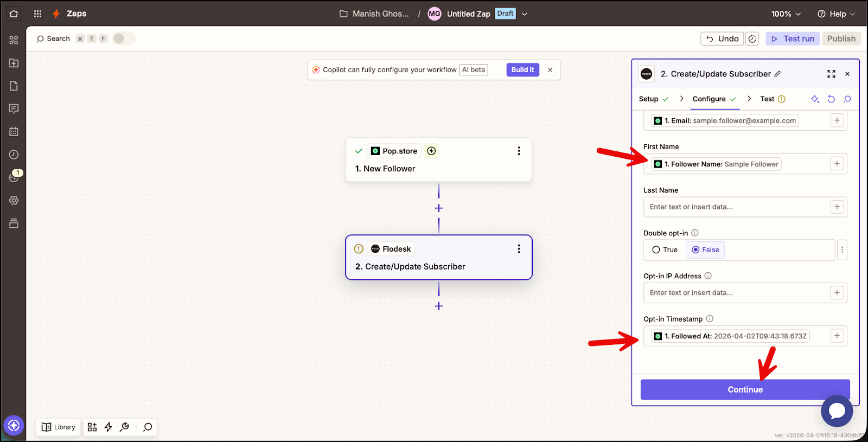Click pencil icon to rename step

pos(777,74)
